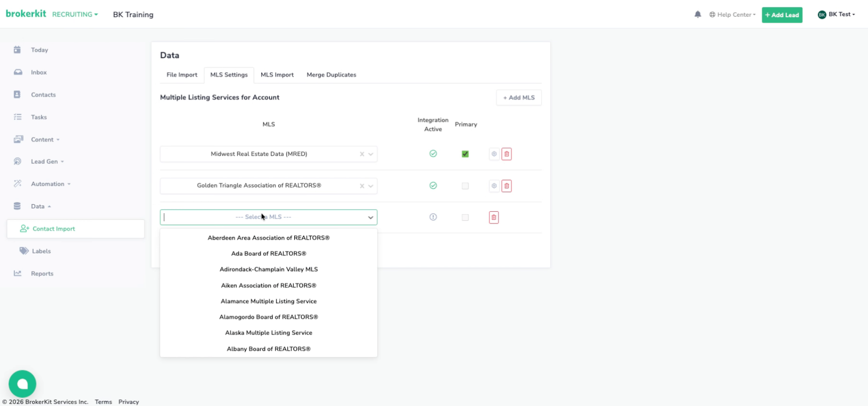Go to Labels in sidebar
Screen dimensions: 868x406
41,251
